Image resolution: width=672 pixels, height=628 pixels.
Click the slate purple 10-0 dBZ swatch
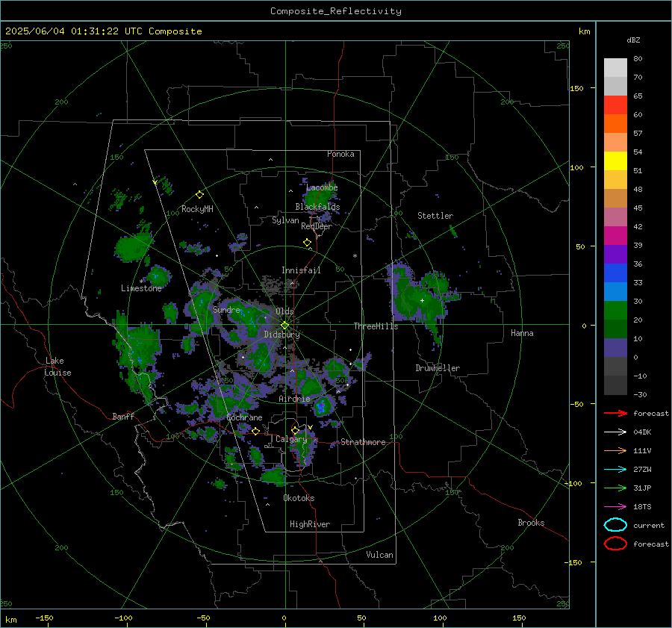coord(615,348)
